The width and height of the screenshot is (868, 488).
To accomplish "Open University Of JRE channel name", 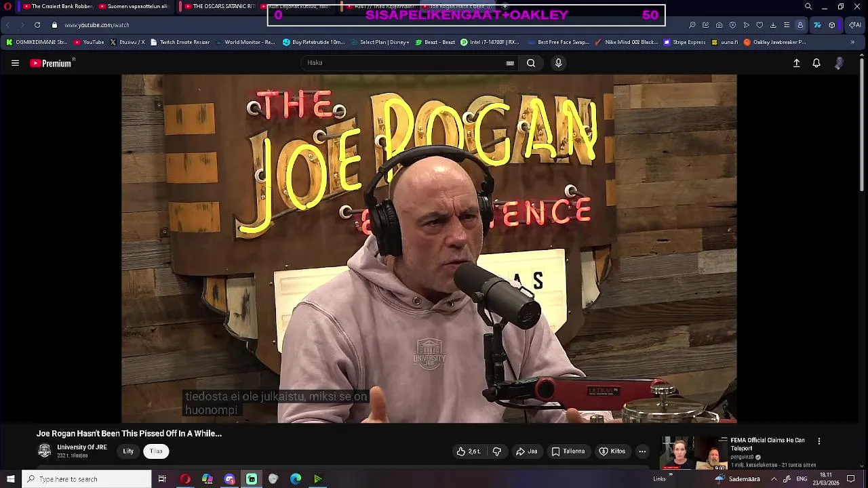I will [x=82, y=447].
